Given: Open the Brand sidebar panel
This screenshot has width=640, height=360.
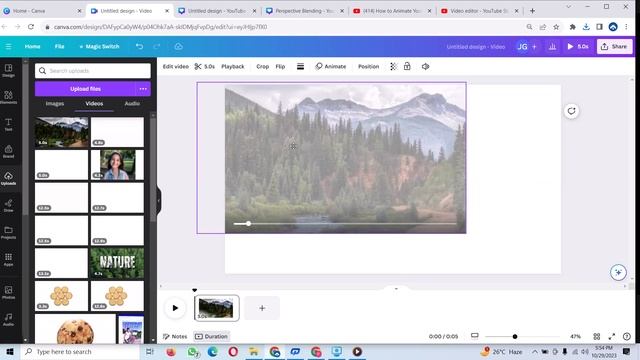Looking at the screenshot, I should [x=8, y=151].
